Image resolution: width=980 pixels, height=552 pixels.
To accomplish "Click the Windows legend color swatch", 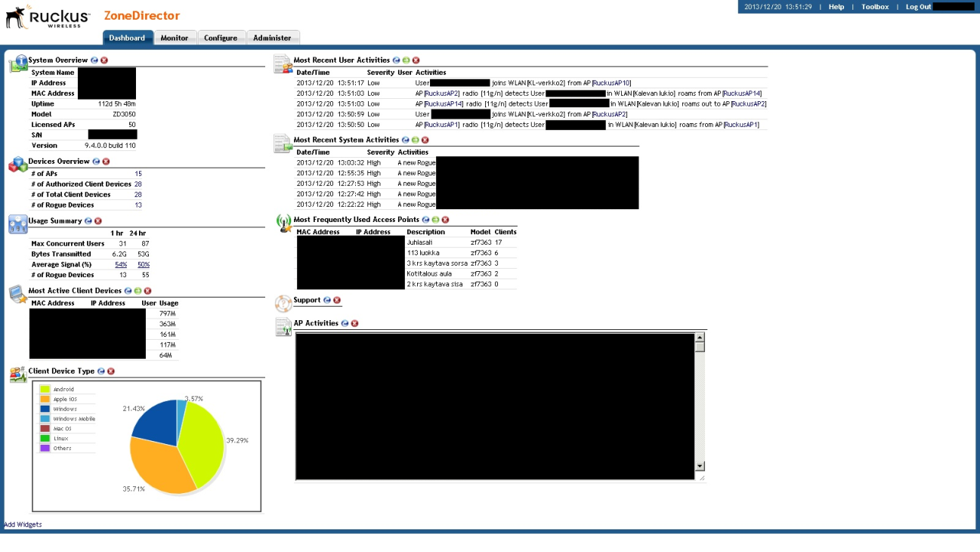I will point(45,409).
